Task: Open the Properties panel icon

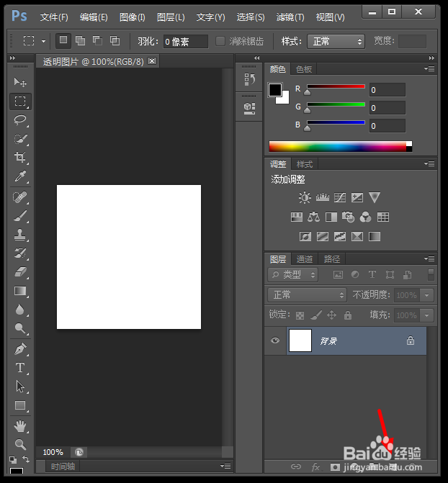Action: pyautogui.click(x=249, y=108)
